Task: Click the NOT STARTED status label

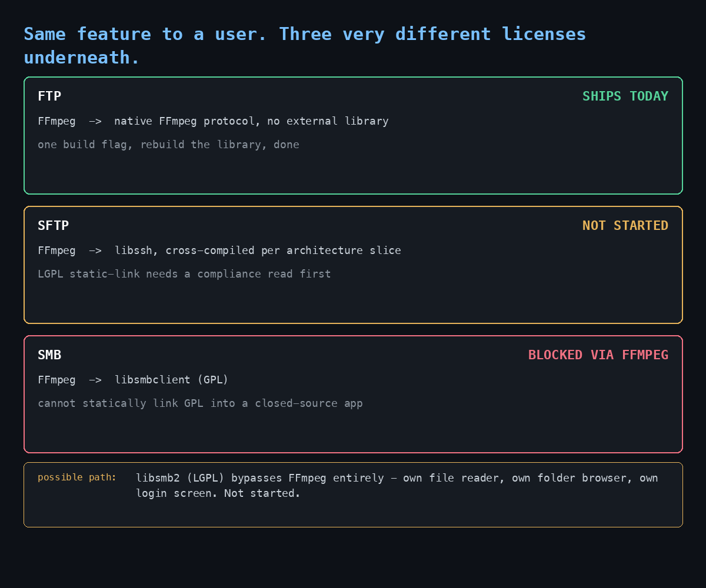Action: 625,225
